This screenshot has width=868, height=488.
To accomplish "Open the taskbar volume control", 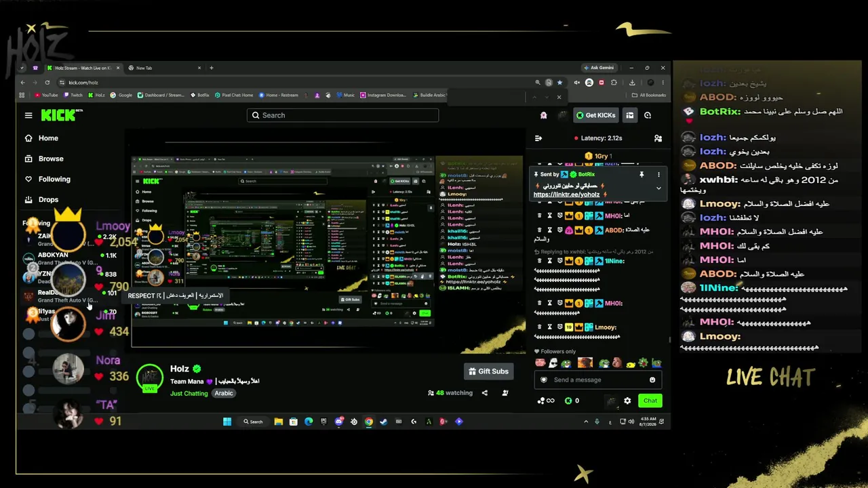I will [631, 422].
